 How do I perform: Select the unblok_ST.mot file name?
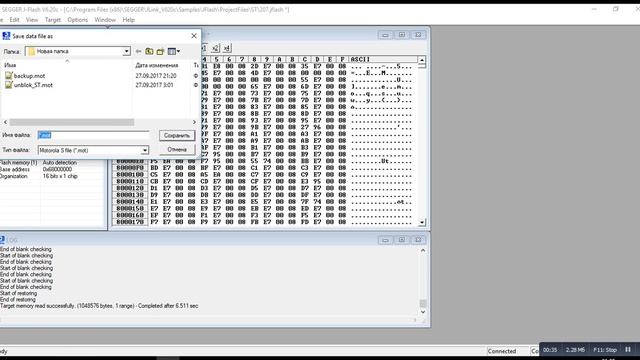(33, 85)
